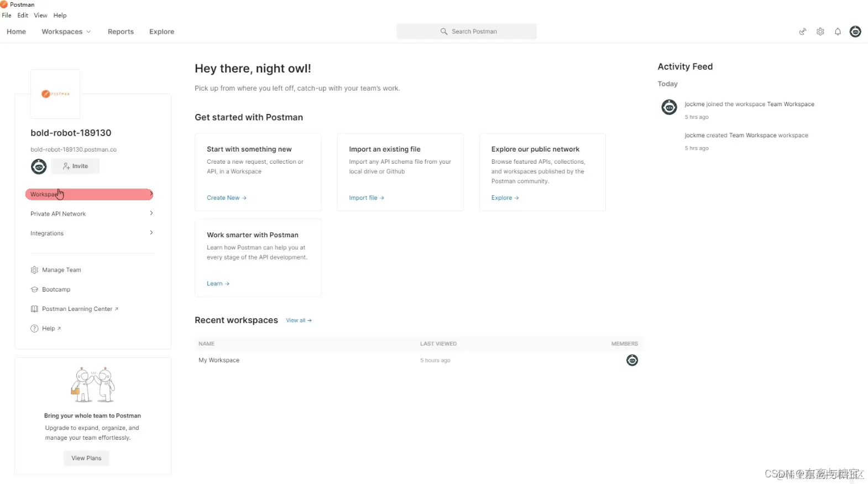The image size is (868, 484).
Task: Open the user avatar menu in header
Action: [x=855, y=32]
